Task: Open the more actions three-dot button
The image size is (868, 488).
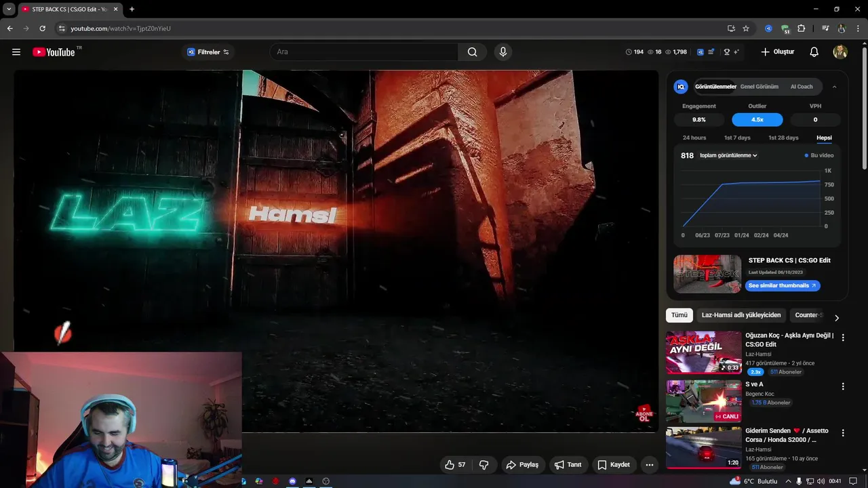Action: [x=650, y=465]
